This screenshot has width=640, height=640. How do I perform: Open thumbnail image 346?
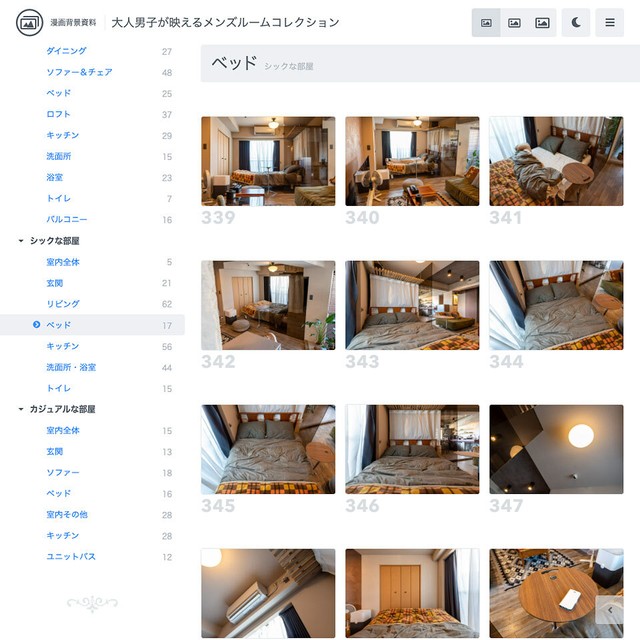[412, 449]
